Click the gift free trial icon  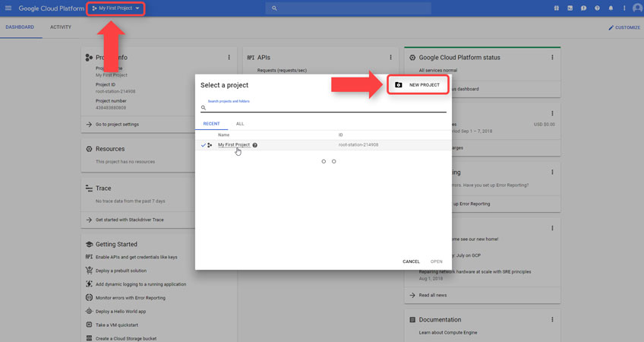click(557, 8)
